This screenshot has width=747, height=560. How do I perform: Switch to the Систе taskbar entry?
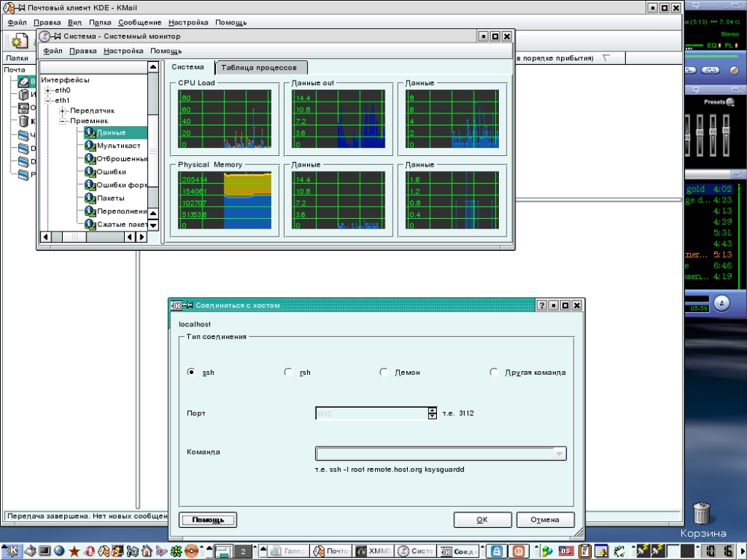(416, 552)
